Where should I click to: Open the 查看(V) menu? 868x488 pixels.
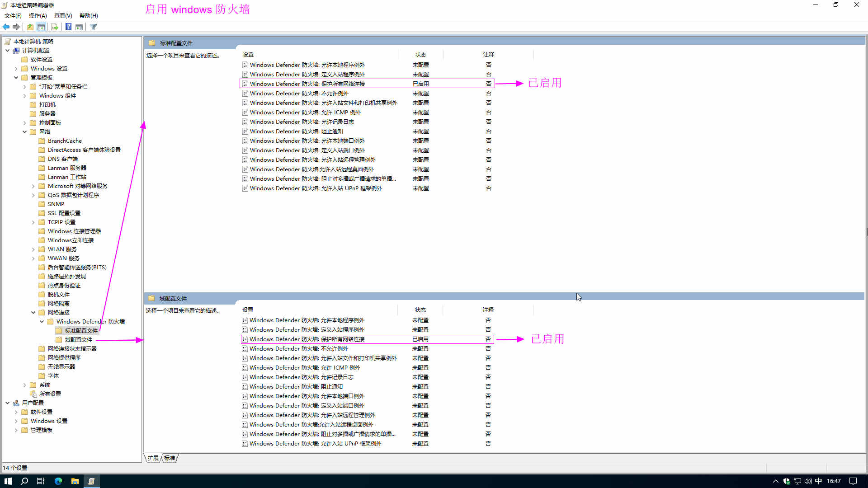(63, 15)
